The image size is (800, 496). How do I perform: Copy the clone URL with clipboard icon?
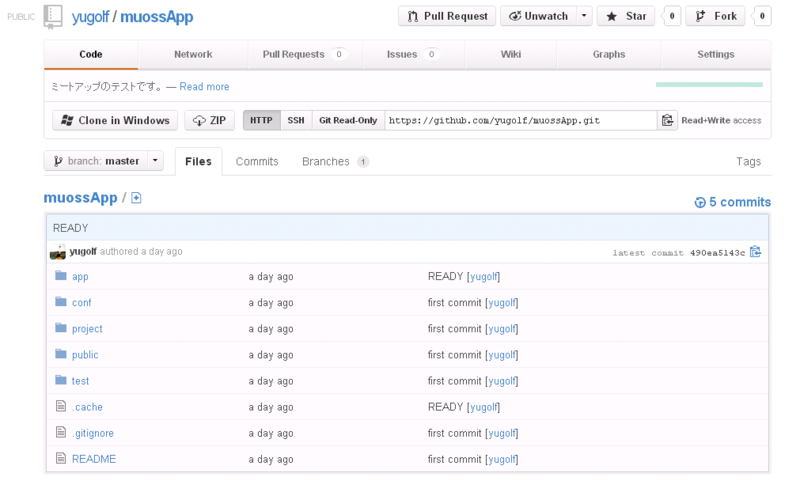pyautogui.click(x=667, y=120)
